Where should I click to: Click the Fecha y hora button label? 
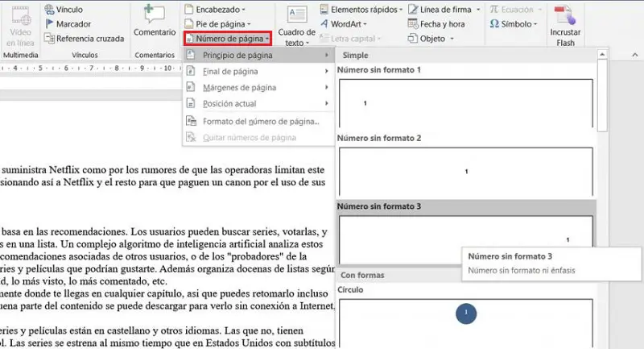tap(442, 24)
